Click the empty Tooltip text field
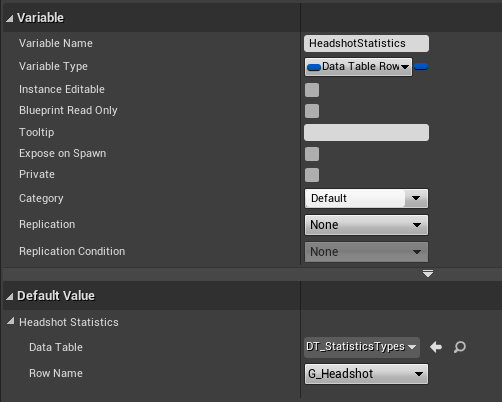The width and height of the screenshot is (502, 402). tap(366, 133)
